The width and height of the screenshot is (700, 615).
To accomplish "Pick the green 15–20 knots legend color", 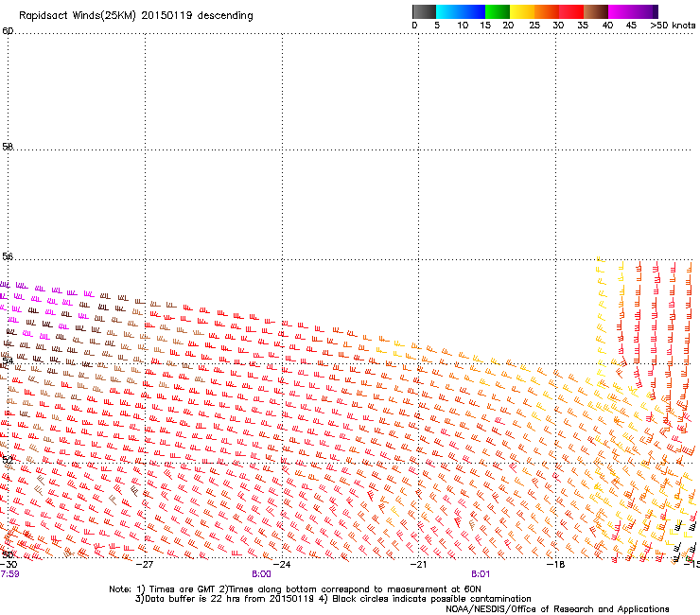I will 498,11.
